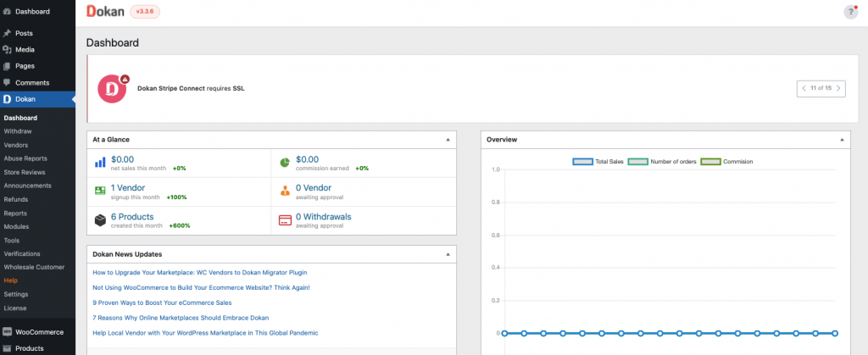Open Refunds submenu item
Screen dimensions: 868x355
tap(15, 199)
